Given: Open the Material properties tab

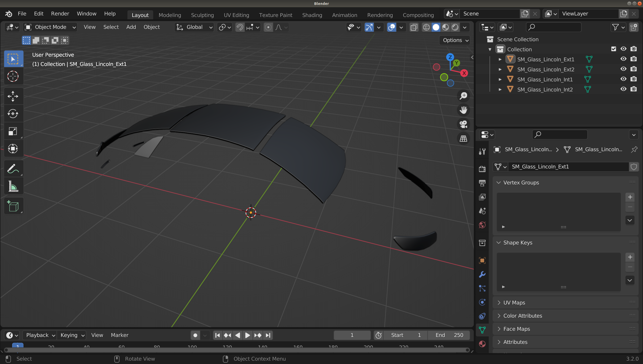Looking at the screenshot, I should pos(482,344).
